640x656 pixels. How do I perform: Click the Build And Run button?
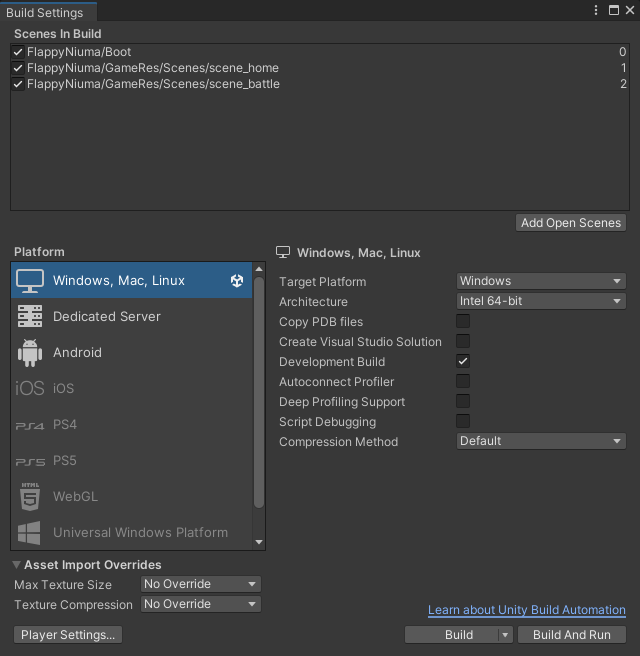[x=572, y=635]
